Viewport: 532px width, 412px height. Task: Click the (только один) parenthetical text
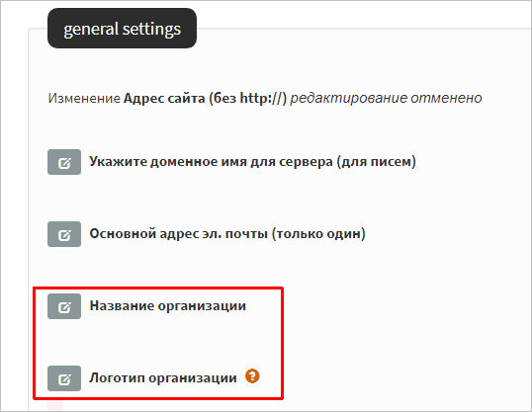[x=318, y=234]
